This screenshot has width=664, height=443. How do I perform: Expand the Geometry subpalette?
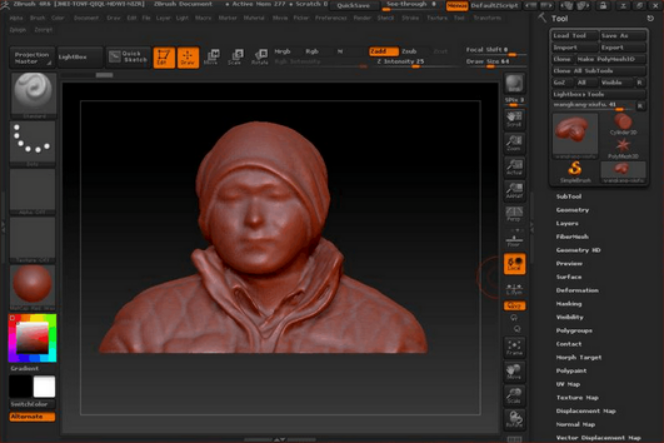tap(573, 210)
